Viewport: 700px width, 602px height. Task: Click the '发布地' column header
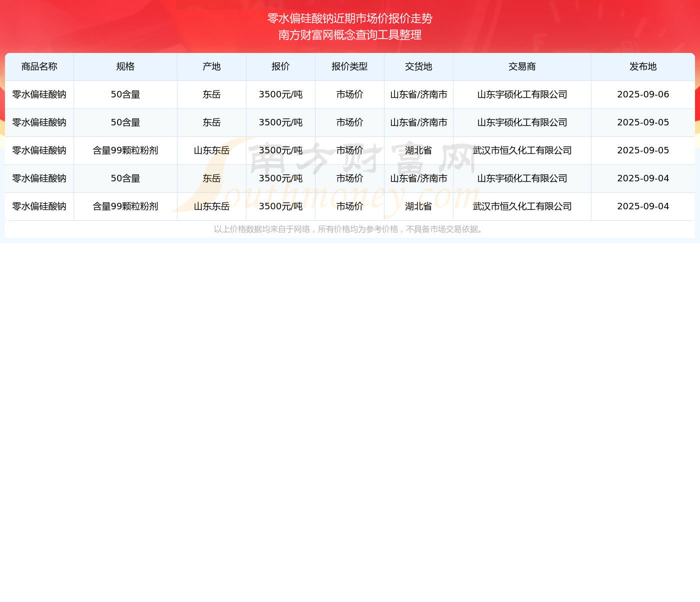point(643,66)
